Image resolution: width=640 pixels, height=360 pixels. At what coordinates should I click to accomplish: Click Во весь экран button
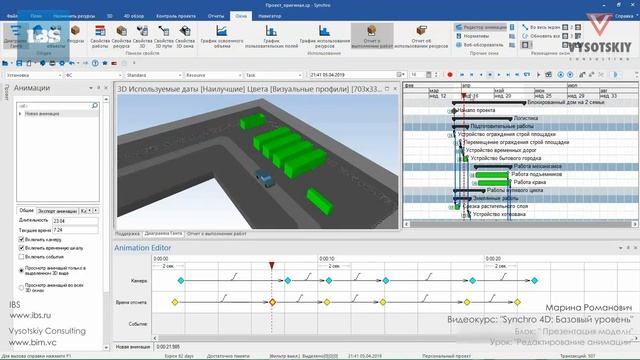(x=540, y=27)
